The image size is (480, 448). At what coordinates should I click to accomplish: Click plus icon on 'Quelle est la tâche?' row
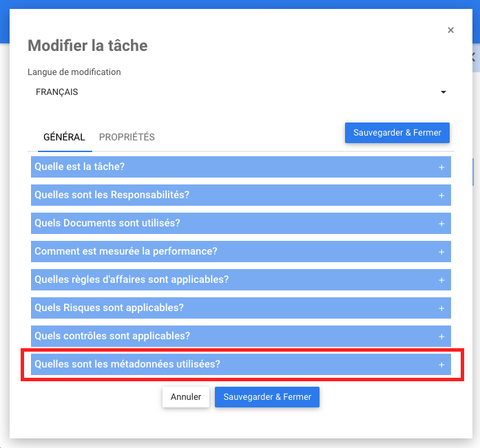pyautogui.click(x=441, y=167)
